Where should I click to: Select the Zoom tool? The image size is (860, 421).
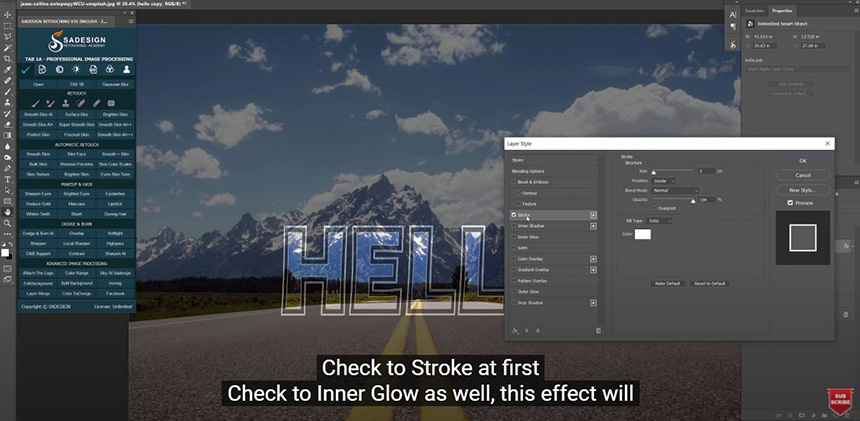coord(8,223)
